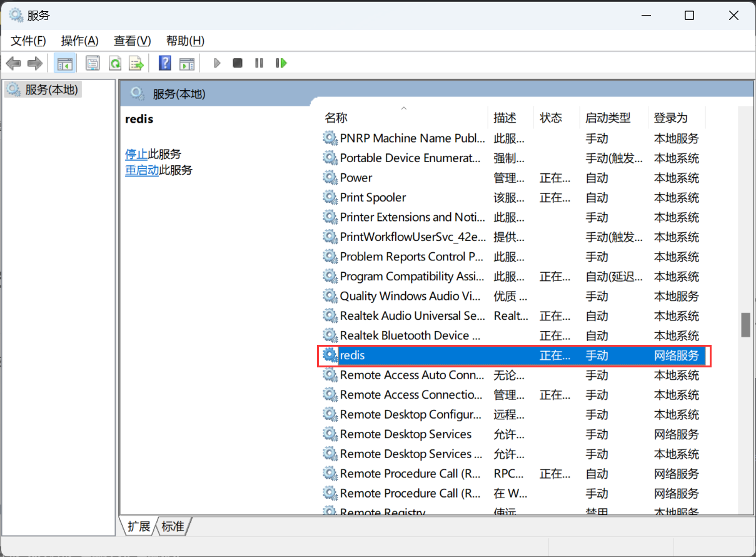Select the Remote Procedure Call name with RPC... description
756x557 pixels.
(x=411, y=474)
